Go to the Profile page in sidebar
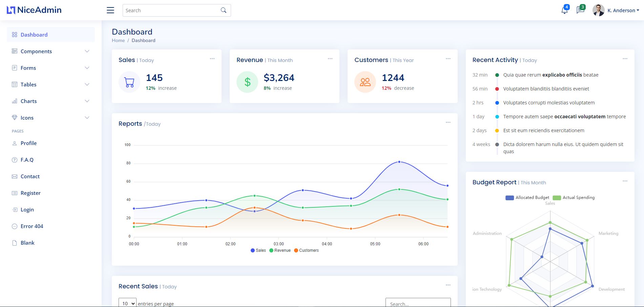 28,143
